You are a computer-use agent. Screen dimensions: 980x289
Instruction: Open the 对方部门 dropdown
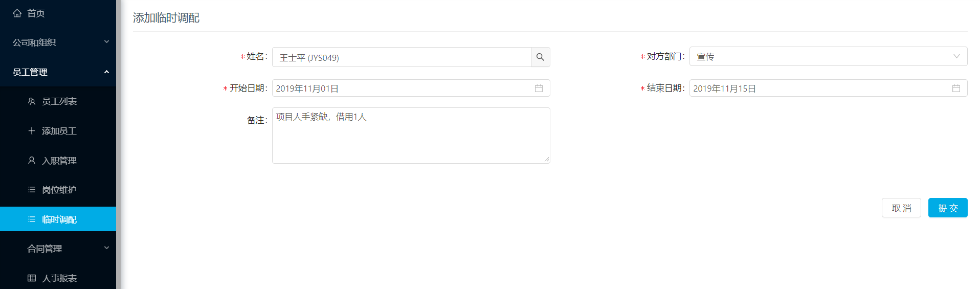[828, 57]
